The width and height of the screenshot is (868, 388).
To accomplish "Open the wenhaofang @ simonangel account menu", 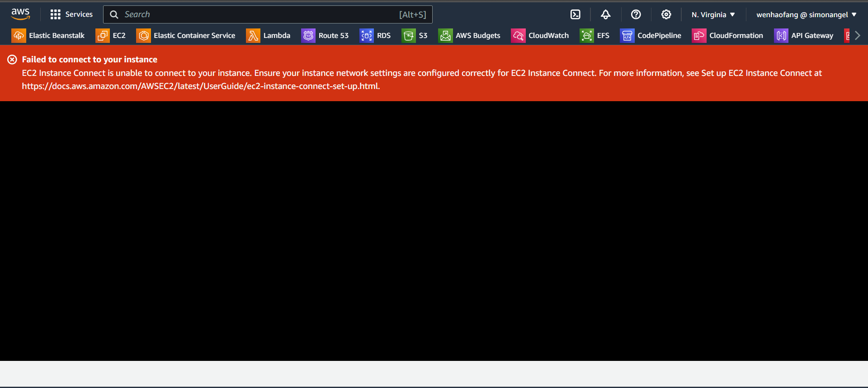I will 807,14.
